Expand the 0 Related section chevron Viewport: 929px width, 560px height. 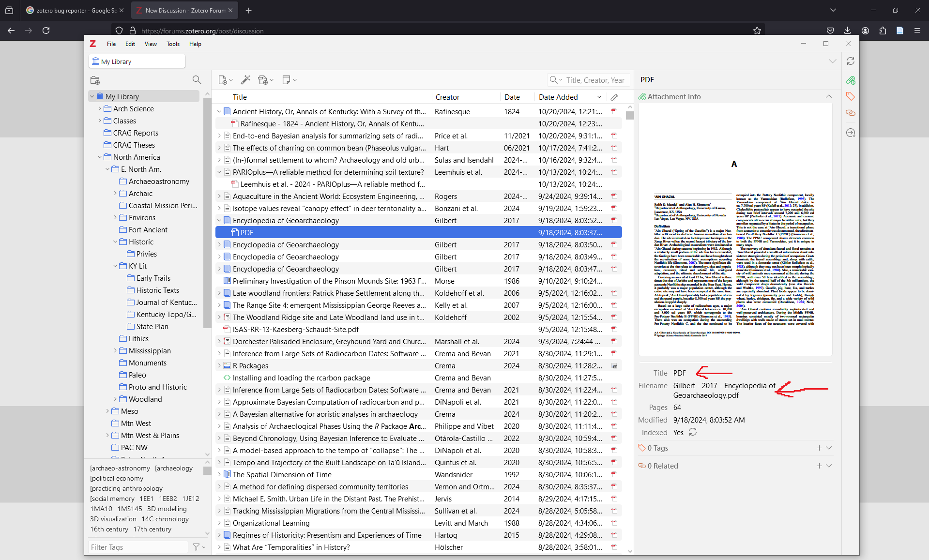pyautogui.click(x=829, y=466)
